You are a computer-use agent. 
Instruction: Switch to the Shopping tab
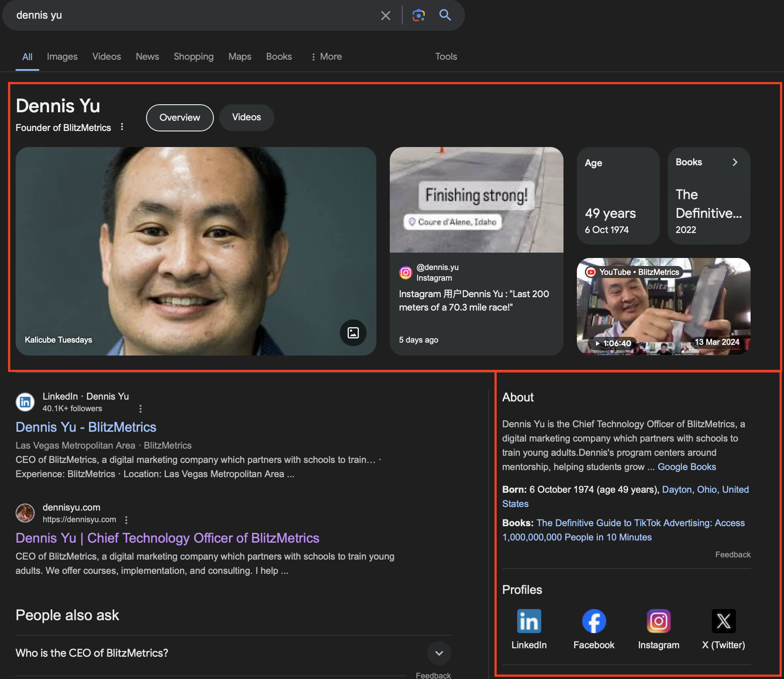pyautogui.click(x=193, y=57)
